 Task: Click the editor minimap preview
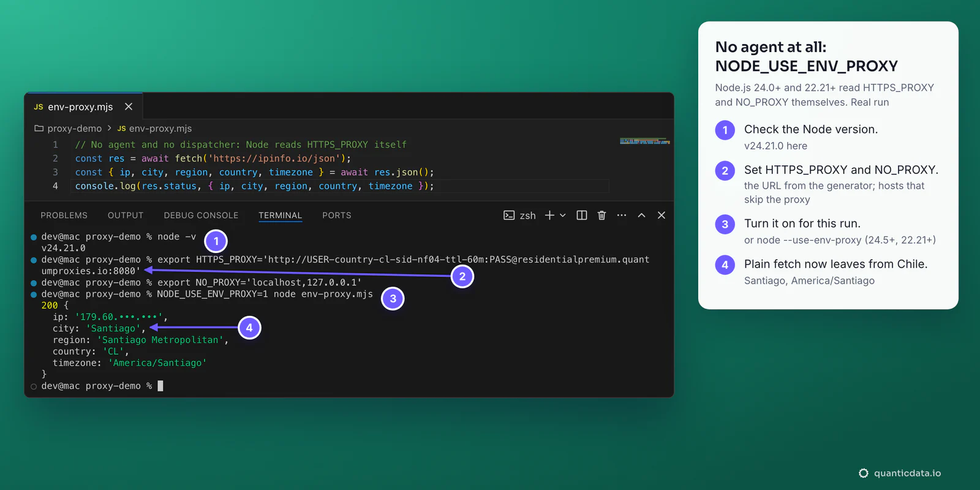645,141
